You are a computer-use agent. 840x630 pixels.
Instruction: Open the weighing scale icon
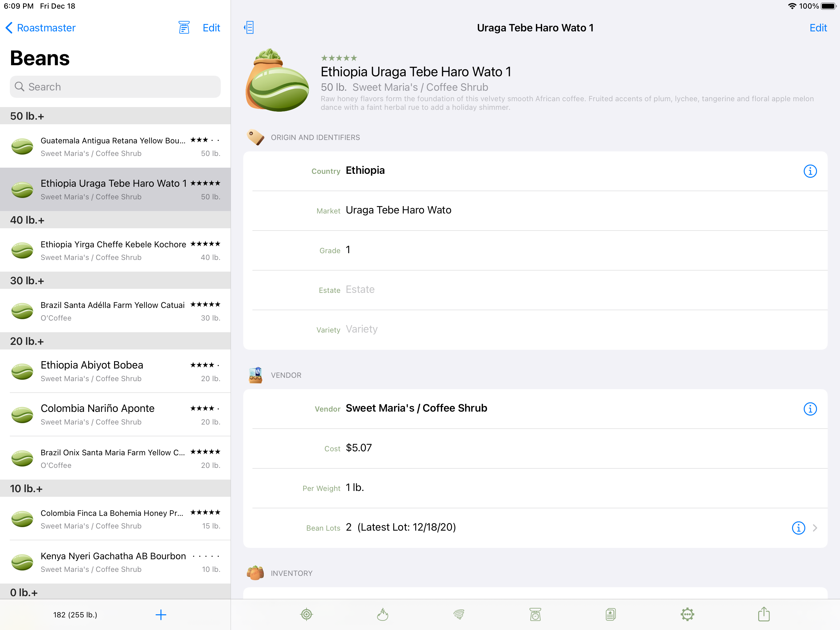[x=535, y=614]
